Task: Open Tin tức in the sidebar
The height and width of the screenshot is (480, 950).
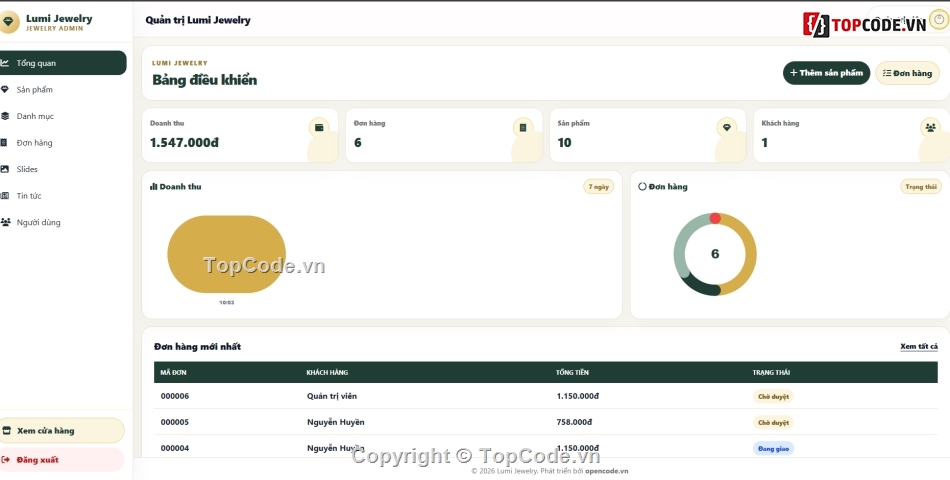Action: [62, 196]
